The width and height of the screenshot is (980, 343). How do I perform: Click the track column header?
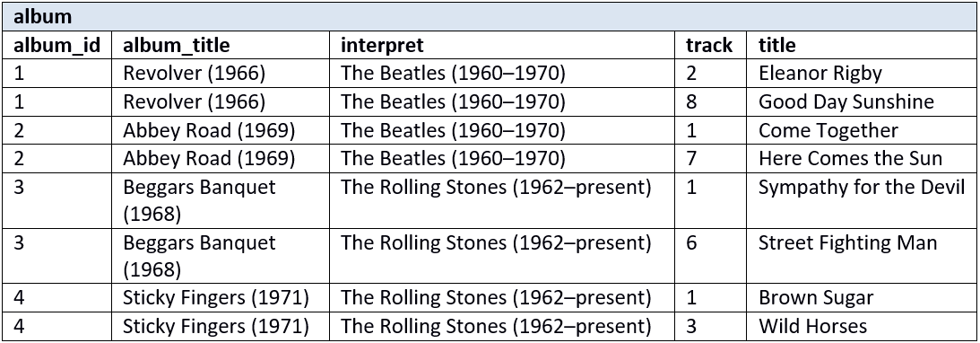(711, 44)
